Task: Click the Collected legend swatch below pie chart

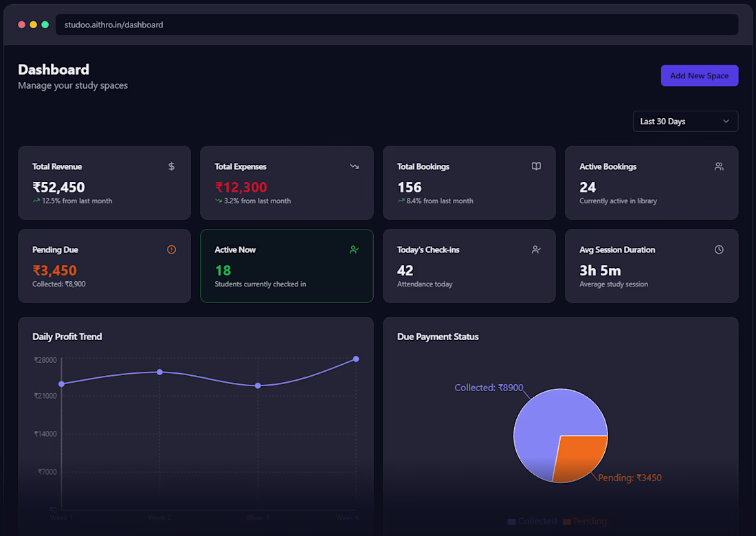Action: point(512,522)
